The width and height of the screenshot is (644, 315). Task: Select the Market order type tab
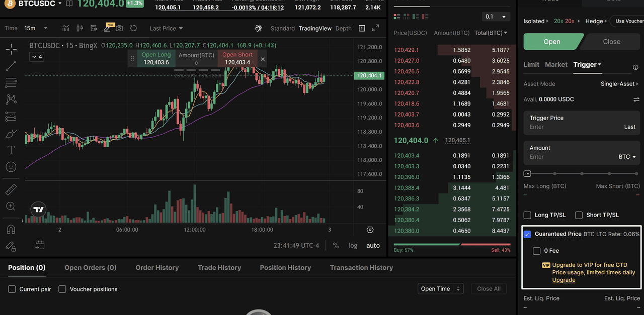pyautogui.click(x=556, y=64)
